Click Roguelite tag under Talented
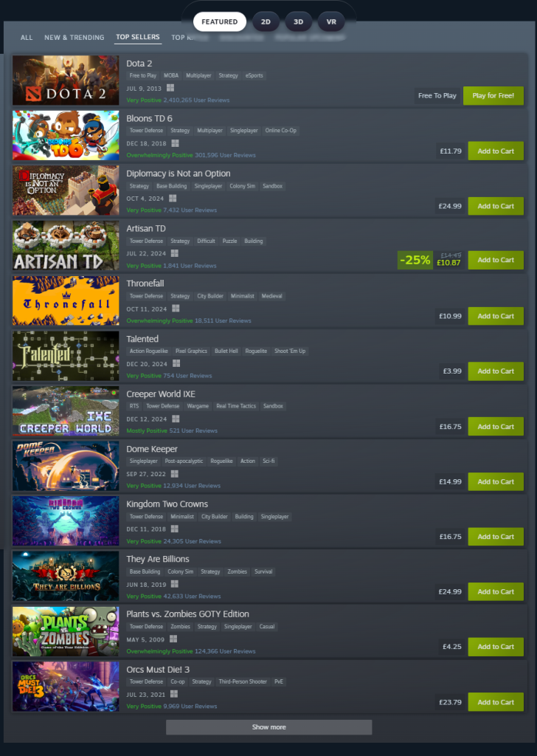Screen dimensions: 537x756 click(256, 351)
